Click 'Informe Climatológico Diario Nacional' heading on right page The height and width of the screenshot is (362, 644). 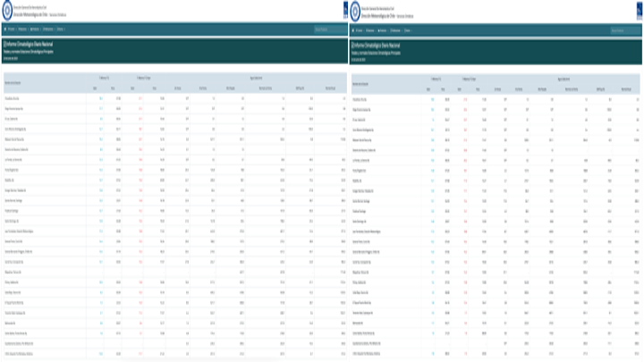[x=376, y=46]
